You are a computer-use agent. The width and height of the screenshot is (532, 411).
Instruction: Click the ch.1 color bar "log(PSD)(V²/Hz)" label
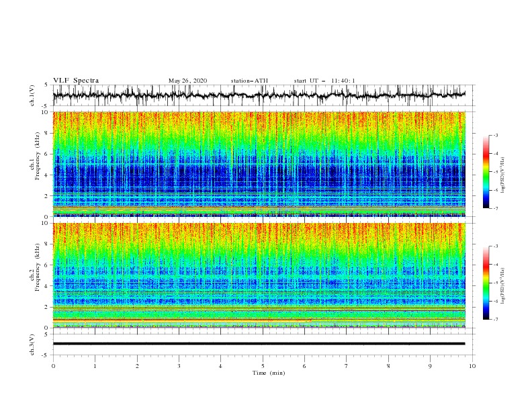click(x=502, y=175)
